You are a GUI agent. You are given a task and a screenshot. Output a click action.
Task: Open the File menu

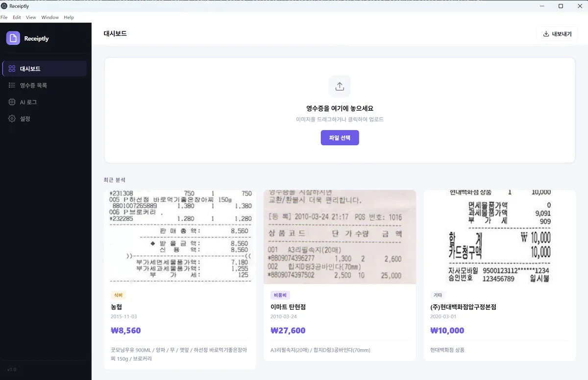4,17
